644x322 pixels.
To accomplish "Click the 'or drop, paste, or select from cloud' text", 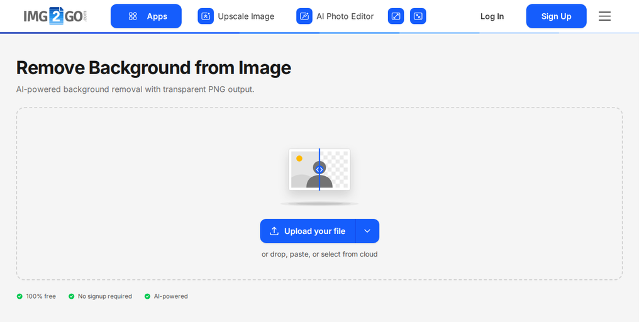I will (319, 254).
